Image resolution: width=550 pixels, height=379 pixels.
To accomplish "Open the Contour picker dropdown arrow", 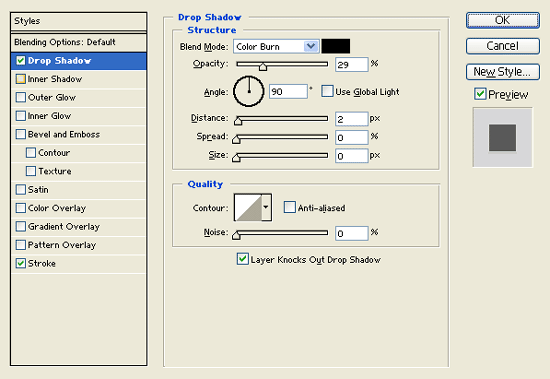I will click(x=266, y=207).
